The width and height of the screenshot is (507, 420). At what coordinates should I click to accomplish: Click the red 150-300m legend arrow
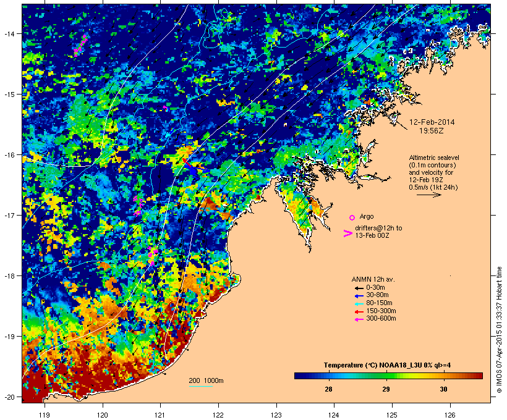pos(359,312)
